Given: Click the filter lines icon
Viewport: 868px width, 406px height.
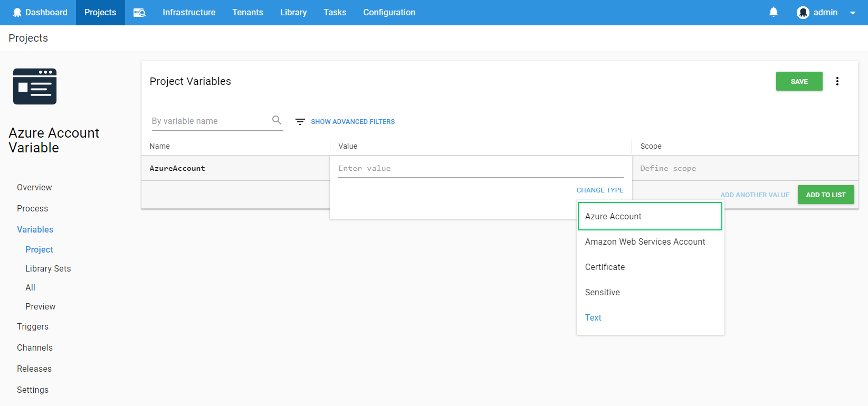Looking at the screenshot, I should (300, 122).
